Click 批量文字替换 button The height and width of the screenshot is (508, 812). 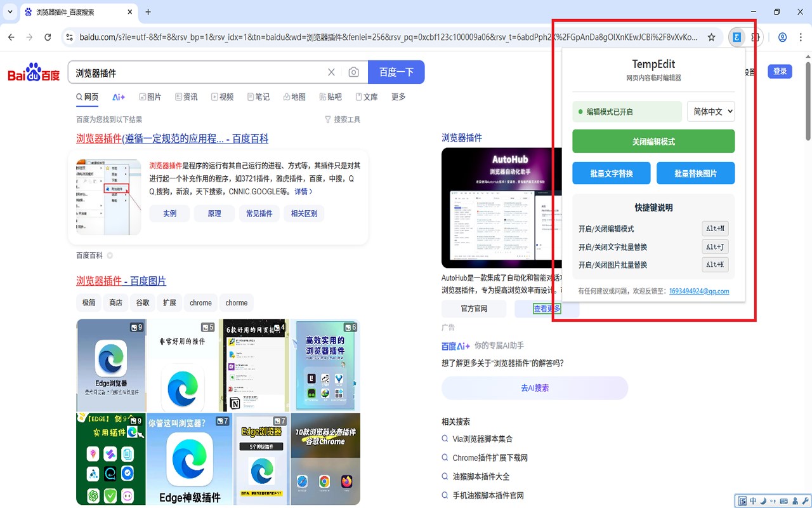click(612, 173)
